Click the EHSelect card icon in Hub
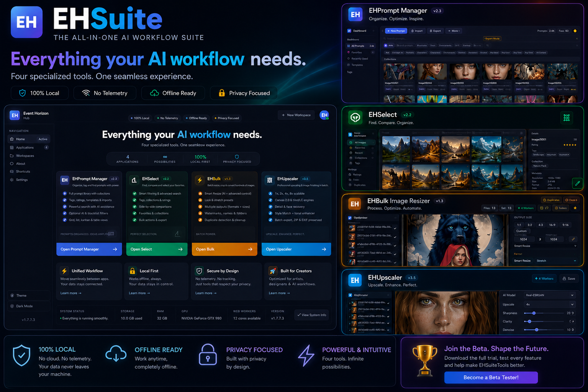 pos(134,180)
